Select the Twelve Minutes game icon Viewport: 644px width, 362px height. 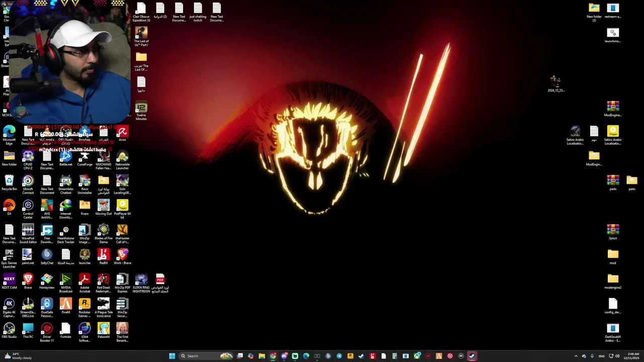pos(141,111)
